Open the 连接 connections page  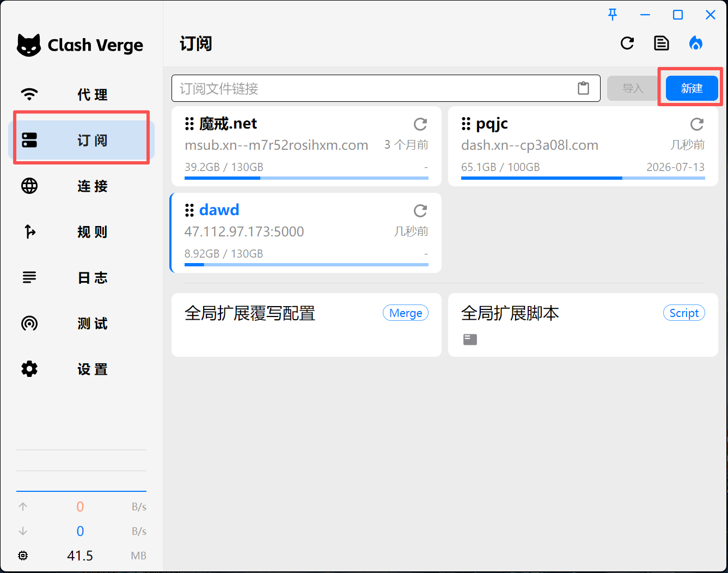(x=81, y=186)
